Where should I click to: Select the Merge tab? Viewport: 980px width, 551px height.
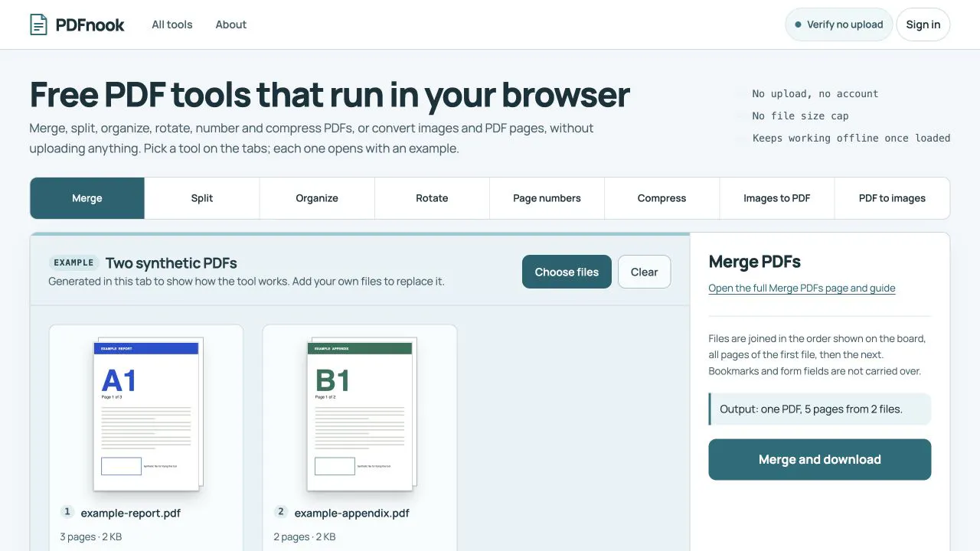point(87,198)
